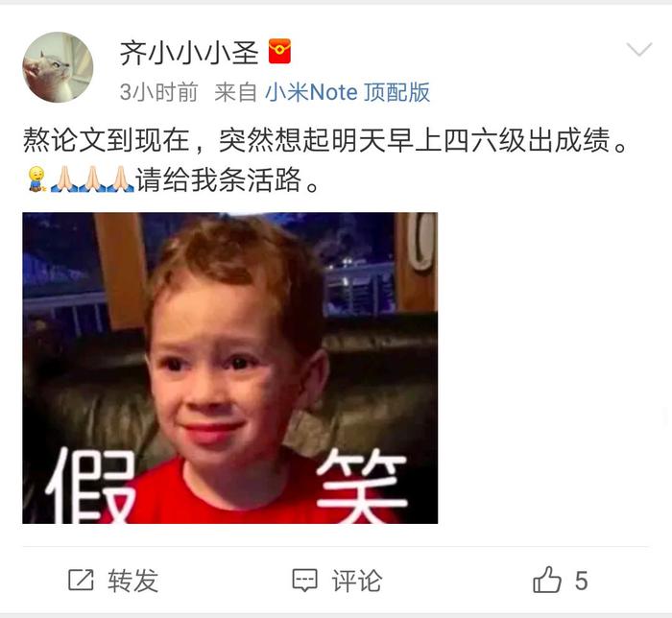Tap the comment bubble icon
This screenshot has width=672, height=618.
[304, 581]
